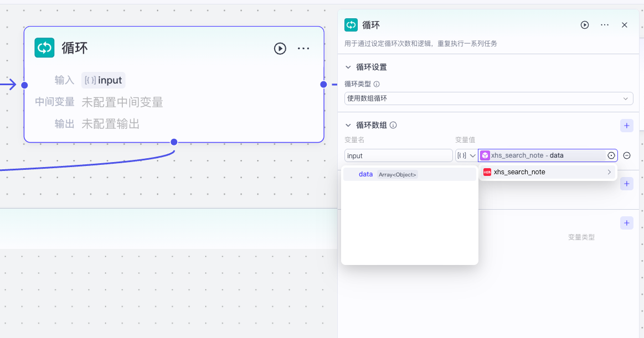Click the node's bottom connection port
The height and width of the screenshot is (338, 644).
pos(174,142)
